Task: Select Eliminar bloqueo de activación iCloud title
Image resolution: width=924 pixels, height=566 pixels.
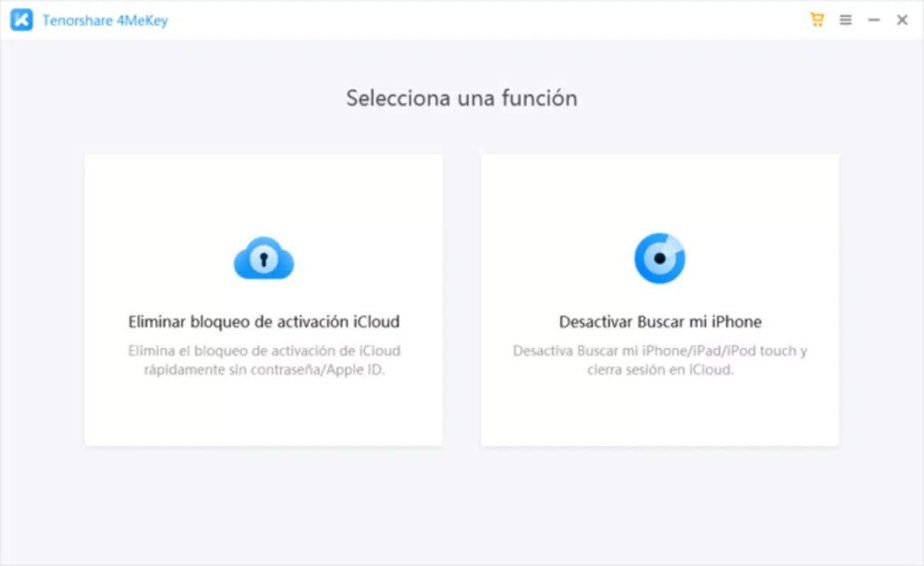Action: click(264, 322)
